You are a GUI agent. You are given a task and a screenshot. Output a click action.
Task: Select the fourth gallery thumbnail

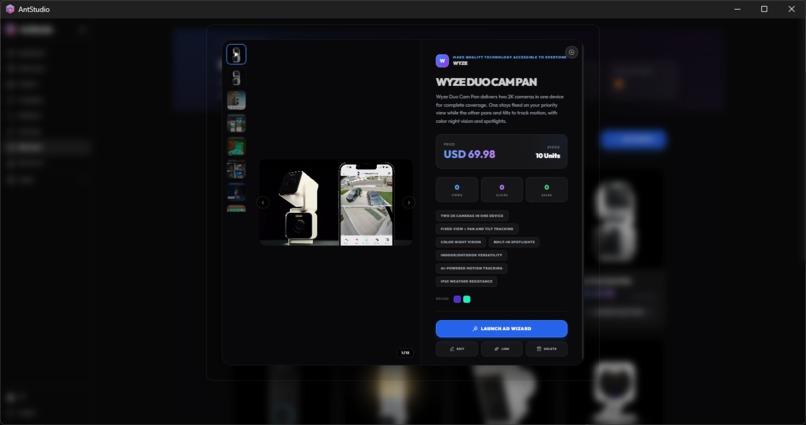point(236,123)
